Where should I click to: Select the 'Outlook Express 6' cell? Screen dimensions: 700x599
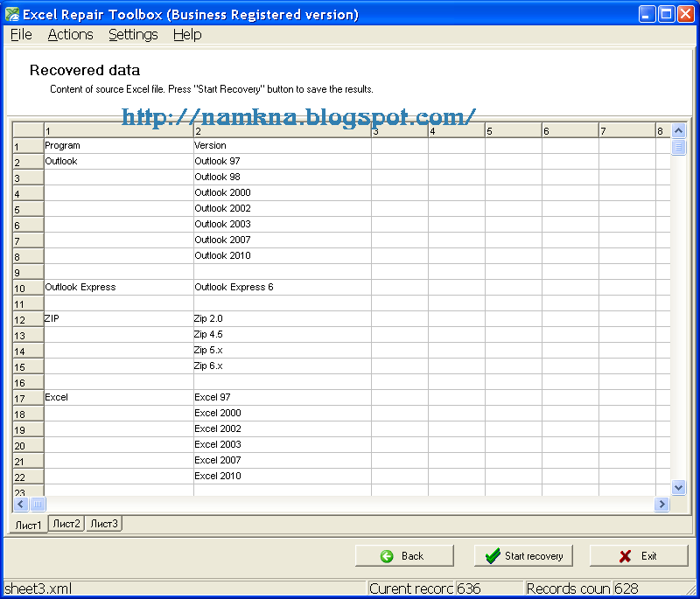(282, 287)
